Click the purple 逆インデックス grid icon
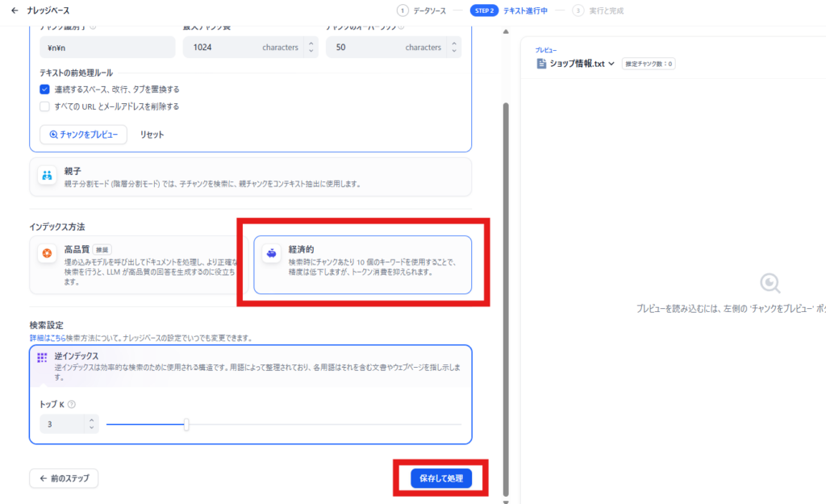 click(x=43, y=357)
